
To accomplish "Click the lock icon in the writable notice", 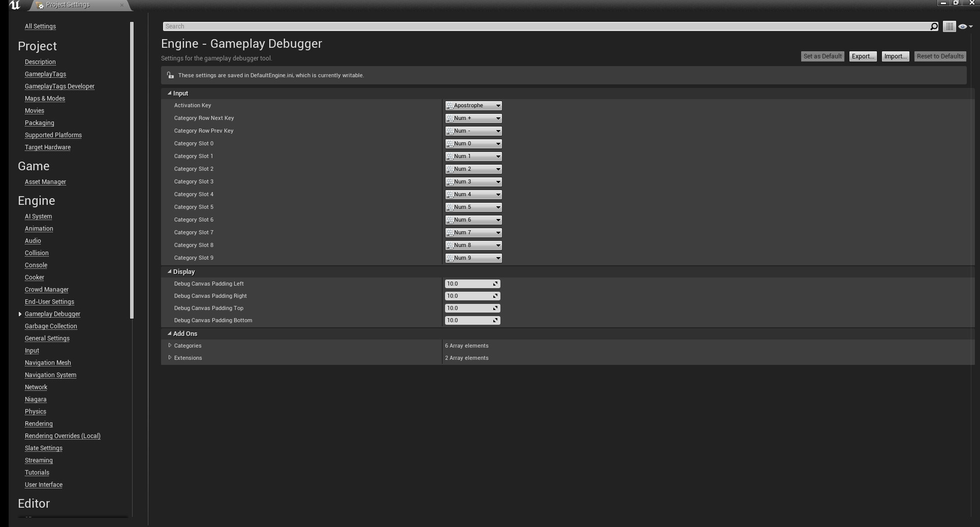I will tap(170, 75).
